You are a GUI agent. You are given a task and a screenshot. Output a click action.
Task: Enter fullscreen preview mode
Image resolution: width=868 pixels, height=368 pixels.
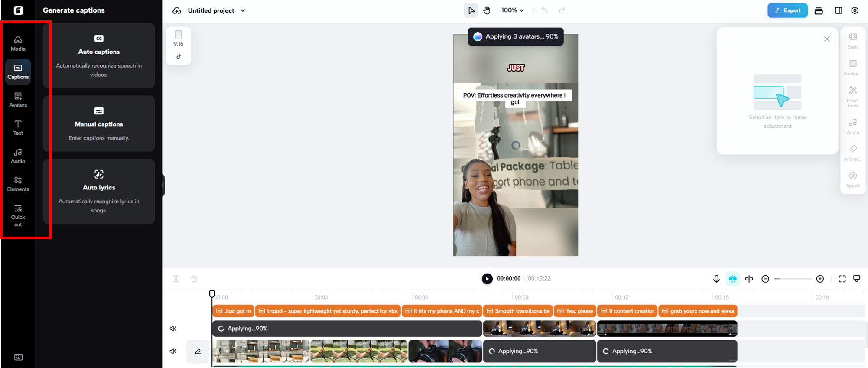click(x=842, y=279)
